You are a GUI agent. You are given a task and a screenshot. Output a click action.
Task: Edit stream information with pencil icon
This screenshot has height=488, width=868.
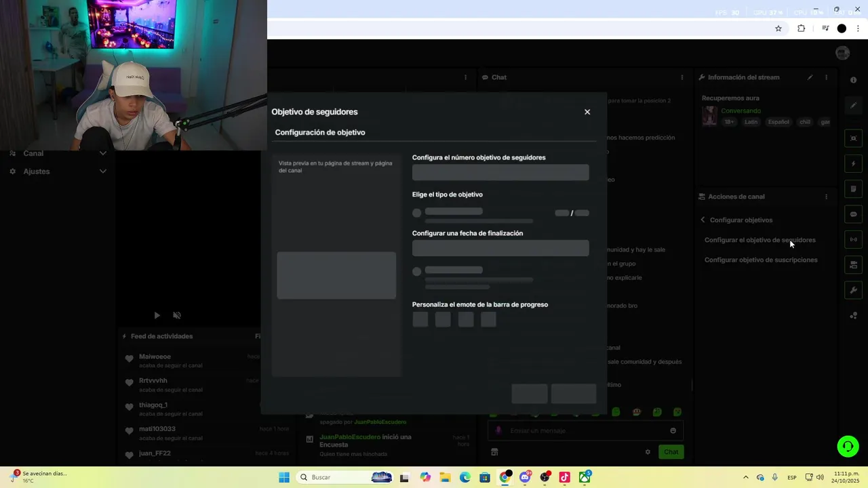tap(810, 77)
